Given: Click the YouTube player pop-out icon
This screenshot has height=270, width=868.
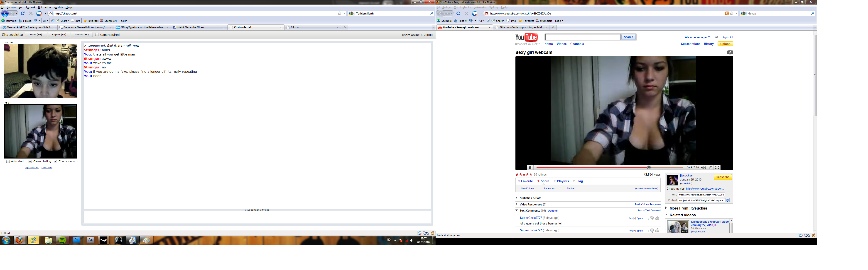Looking at the screenshot, I should click(730, 53).
